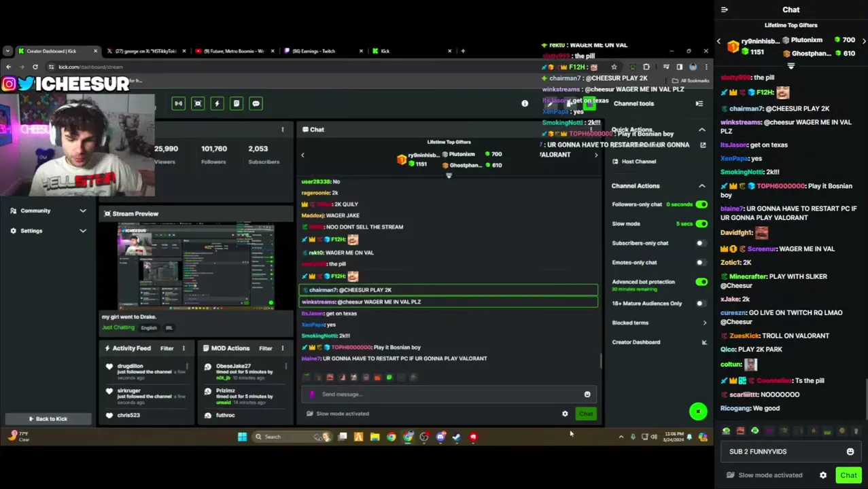Disable Advanced bot protection

click(701, 282)
